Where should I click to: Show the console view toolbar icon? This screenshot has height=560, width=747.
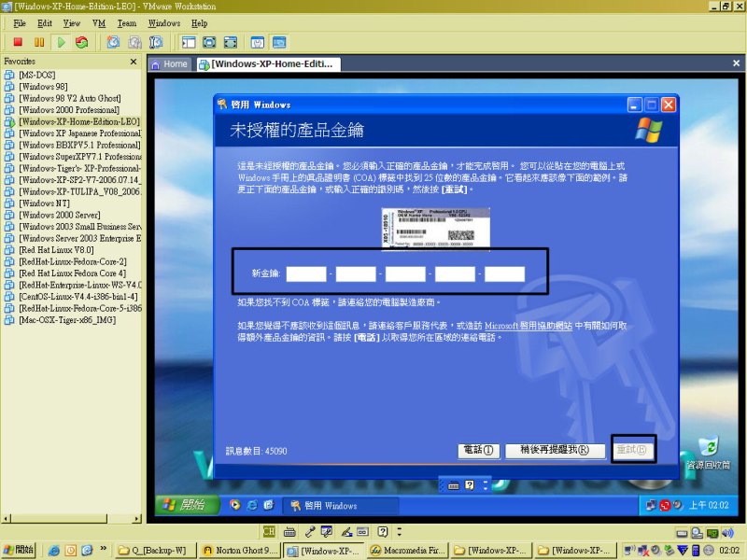click(279, 42)
